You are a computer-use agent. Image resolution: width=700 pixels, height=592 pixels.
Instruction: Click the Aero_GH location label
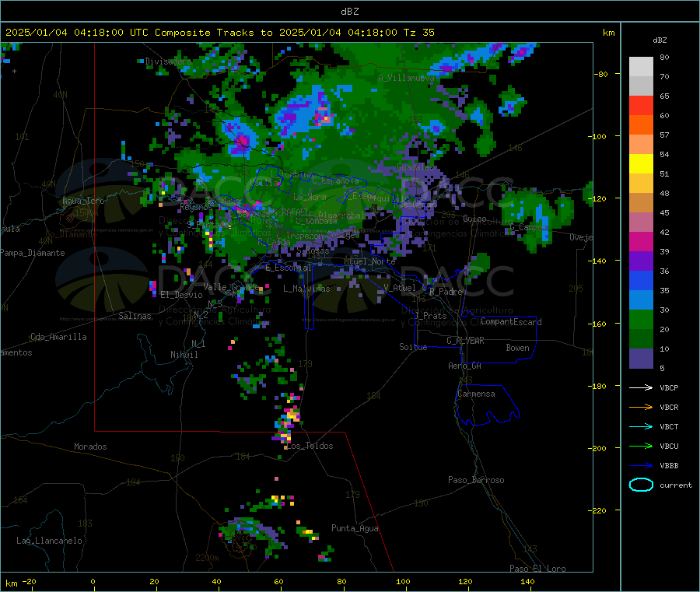(x=464, y=366)
